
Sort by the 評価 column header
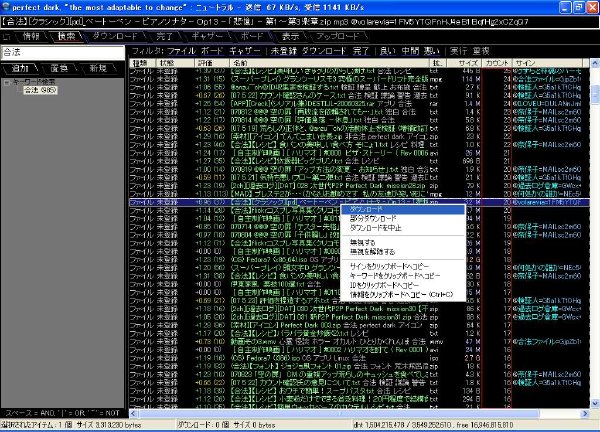click(x=212, y=63)
